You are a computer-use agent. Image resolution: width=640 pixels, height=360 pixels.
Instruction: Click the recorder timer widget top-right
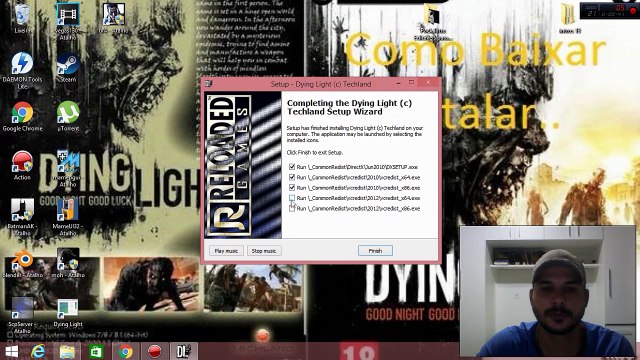[609, 11]
